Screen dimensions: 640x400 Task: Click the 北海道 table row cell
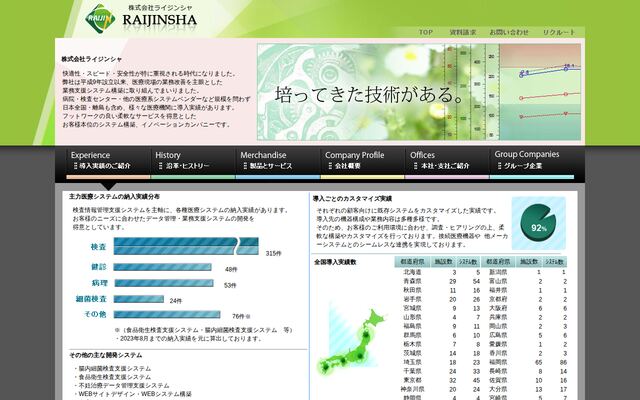[412, 272]
